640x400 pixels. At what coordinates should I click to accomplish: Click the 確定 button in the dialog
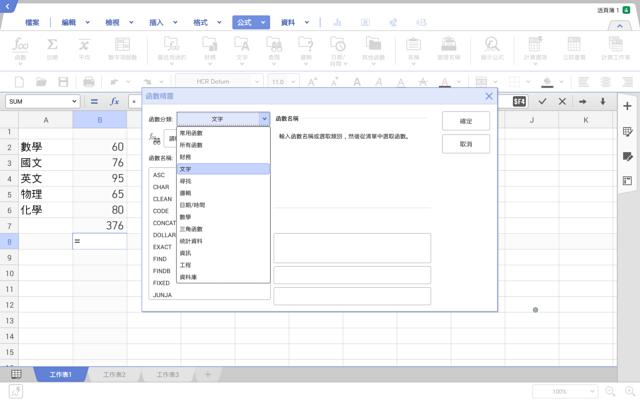click(x=466, y=121)
